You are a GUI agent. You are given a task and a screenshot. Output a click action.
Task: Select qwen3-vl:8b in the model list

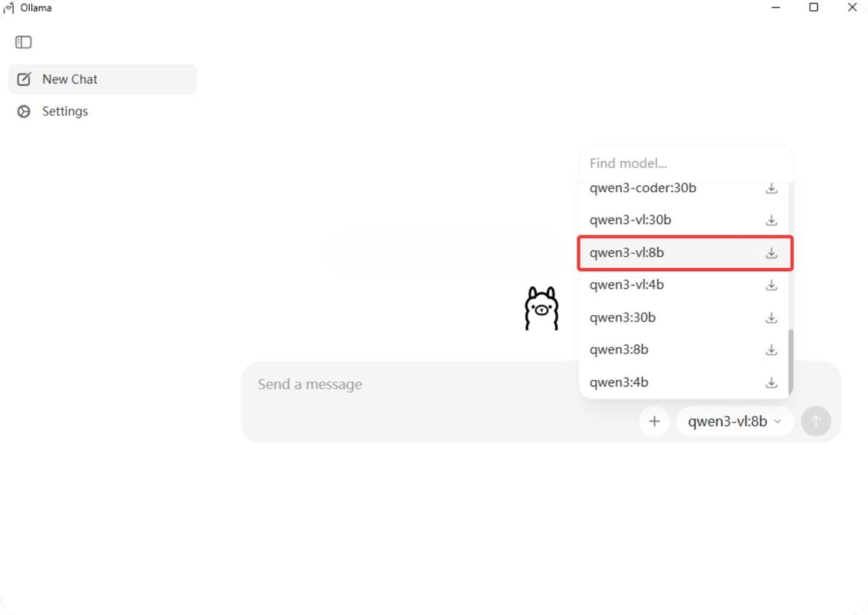(x=684, y=253)
